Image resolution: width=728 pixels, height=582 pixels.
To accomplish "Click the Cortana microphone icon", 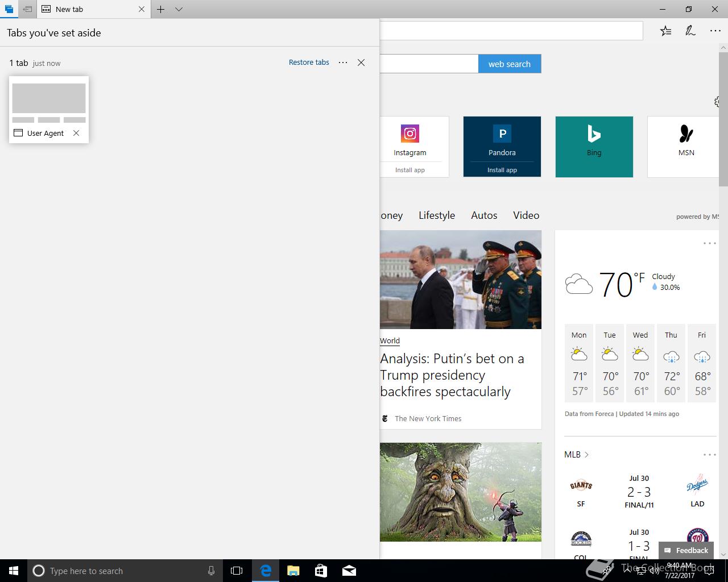I will pyautogui.click(x=211, y=571).
